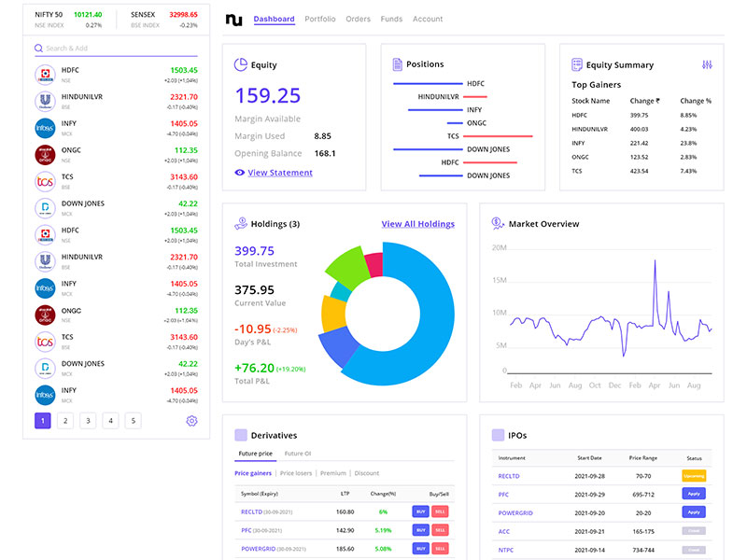Viewport: 747px width, 560px height.
Task: Go to the Orders tab
Action: point(359,19)
